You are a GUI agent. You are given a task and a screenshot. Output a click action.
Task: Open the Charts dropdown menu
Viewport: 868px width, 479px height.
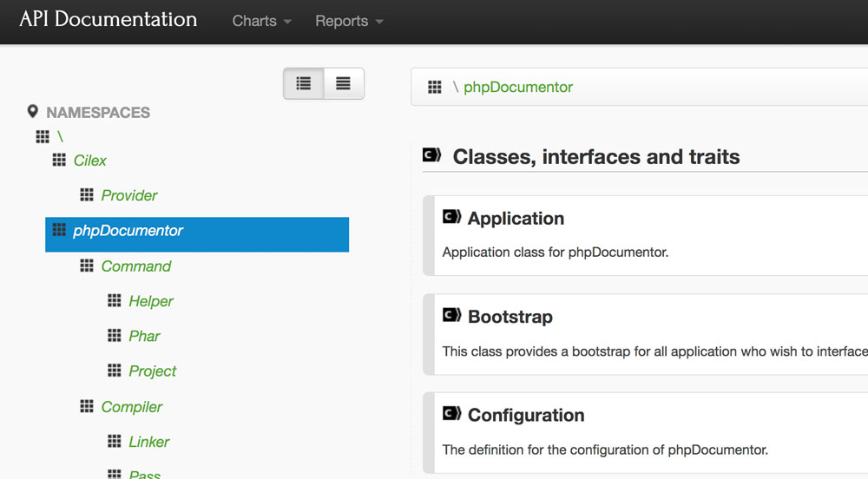click(261, 21)
